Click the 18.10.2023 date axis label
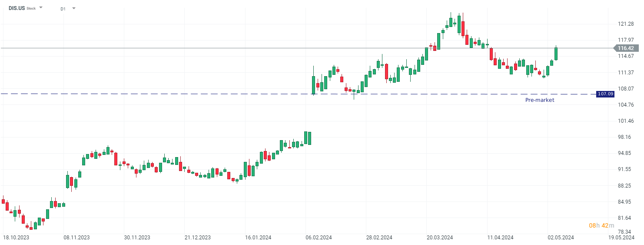 [x=16, y=238]
